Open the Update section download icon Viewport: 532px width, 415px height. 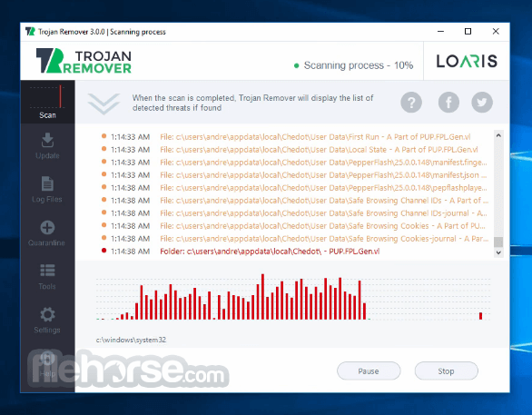pos(47,140)
